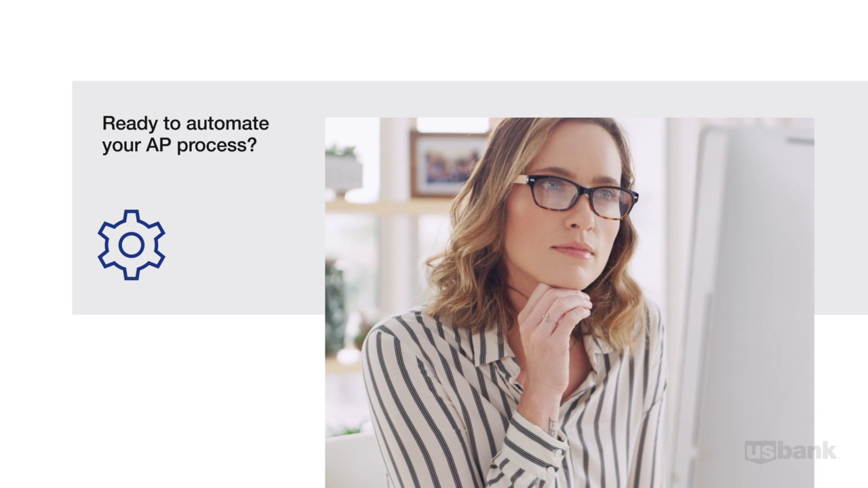Click the blue gear automation icon
Viewport: 868px width, 488px height.
132,245
